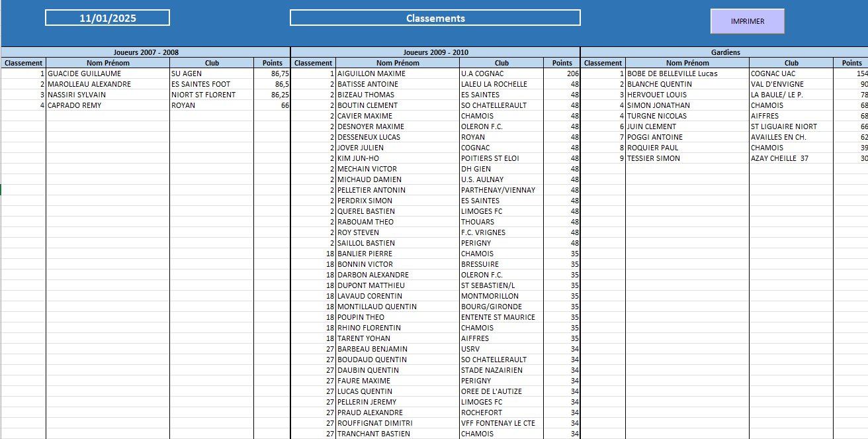868x439 pixels.
Task: Select goalkeeper TESSIER SIMON
Action: (687, 158)
